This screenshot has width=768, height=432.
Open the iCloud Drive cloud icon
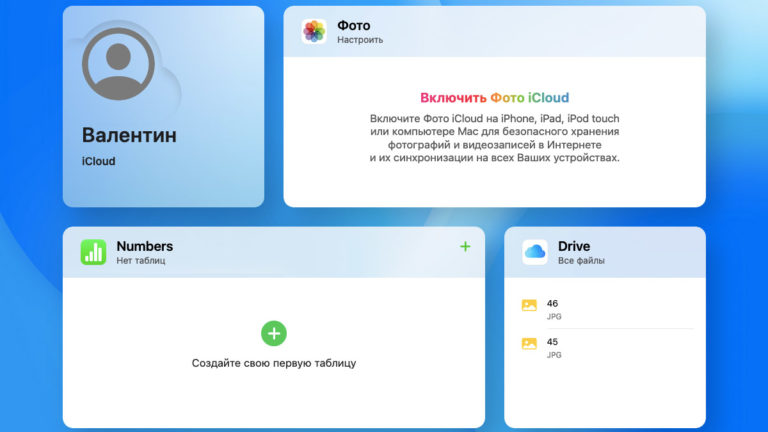[535, 252]
